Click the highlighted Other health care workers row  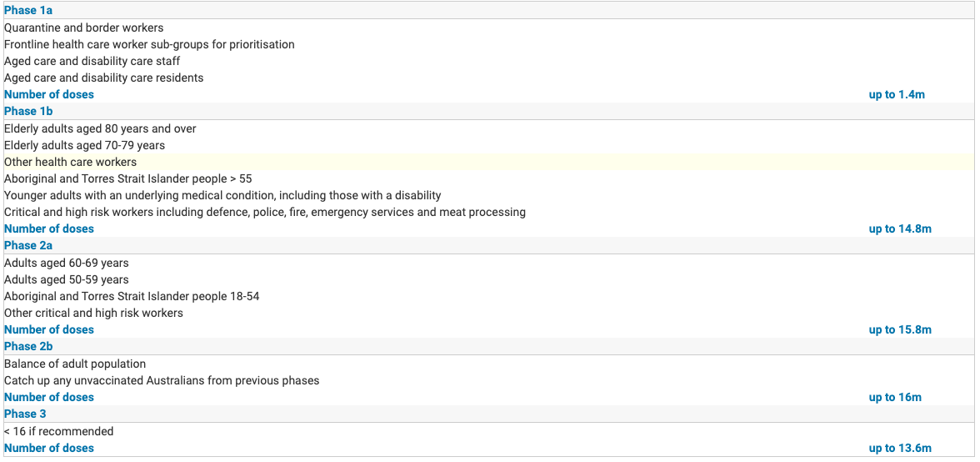click(70, 162)
